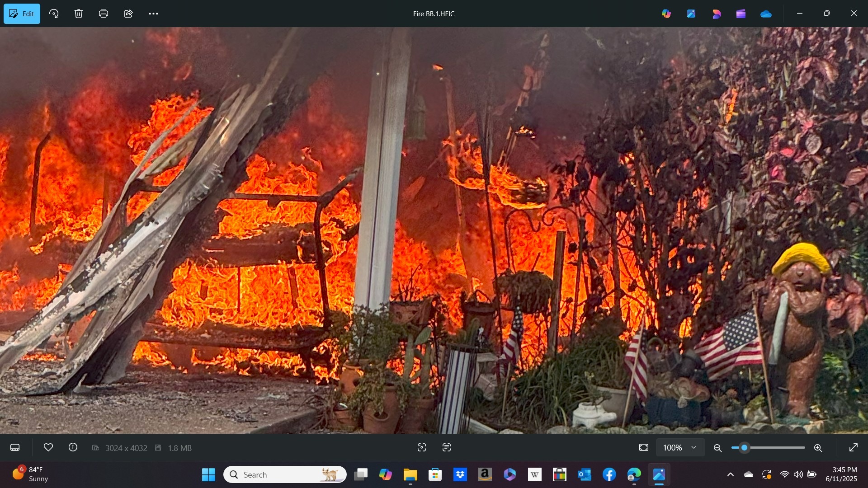Show hidden tray icons chevron

[731, 474]
